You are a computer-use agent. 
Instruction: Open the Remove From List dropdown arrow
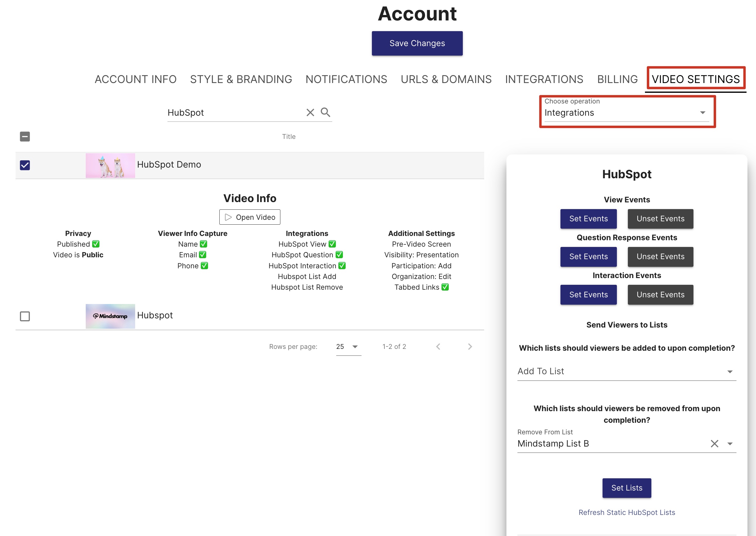pyautogui.click(x=730, y=444)
